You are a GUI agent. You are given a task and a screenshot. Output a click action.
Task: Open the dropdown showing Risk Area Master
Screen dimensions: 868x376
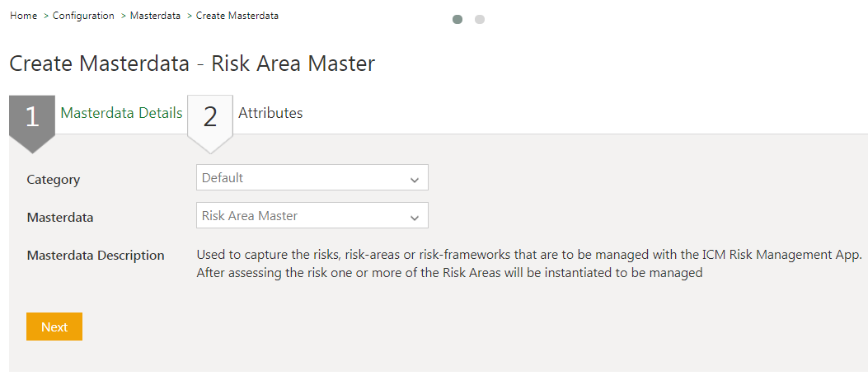(303, 215)
